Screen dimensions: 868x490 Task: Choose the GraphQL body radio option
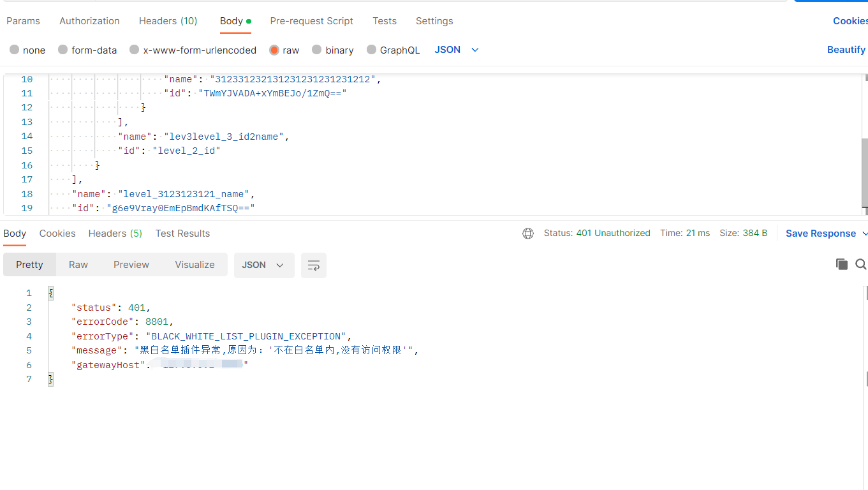371,50
